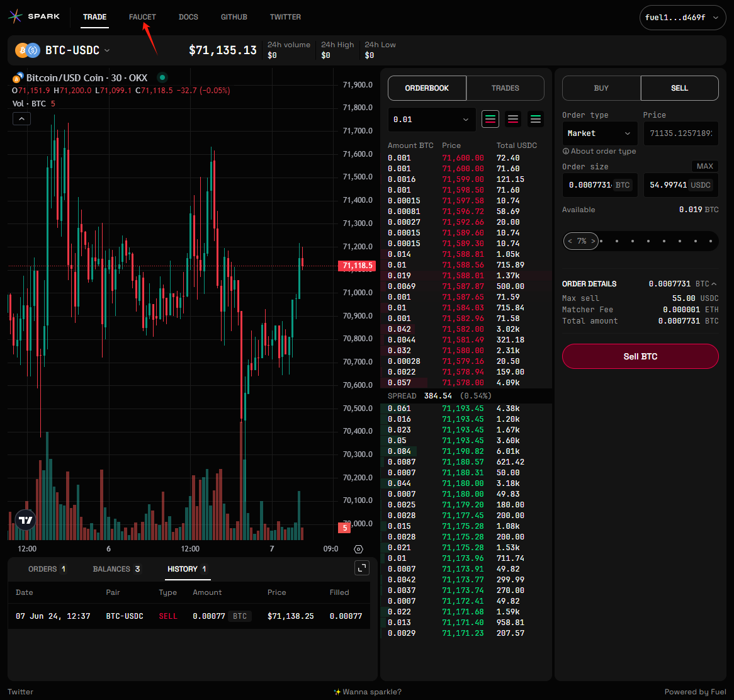Click the SPREAD 384.54 row
Viewport: 734px width, 700px height.
(466, 396)
